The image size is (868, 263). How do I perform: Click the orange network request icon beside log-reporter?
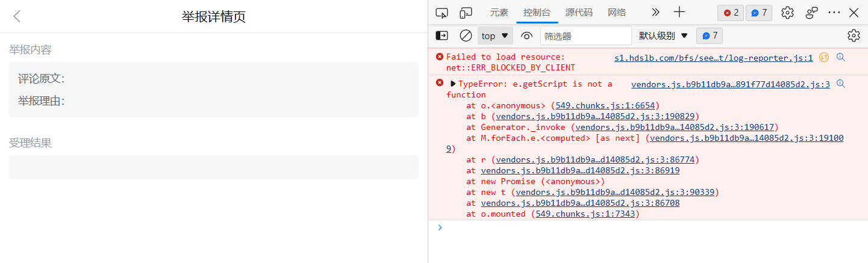(x=823, y=57)
